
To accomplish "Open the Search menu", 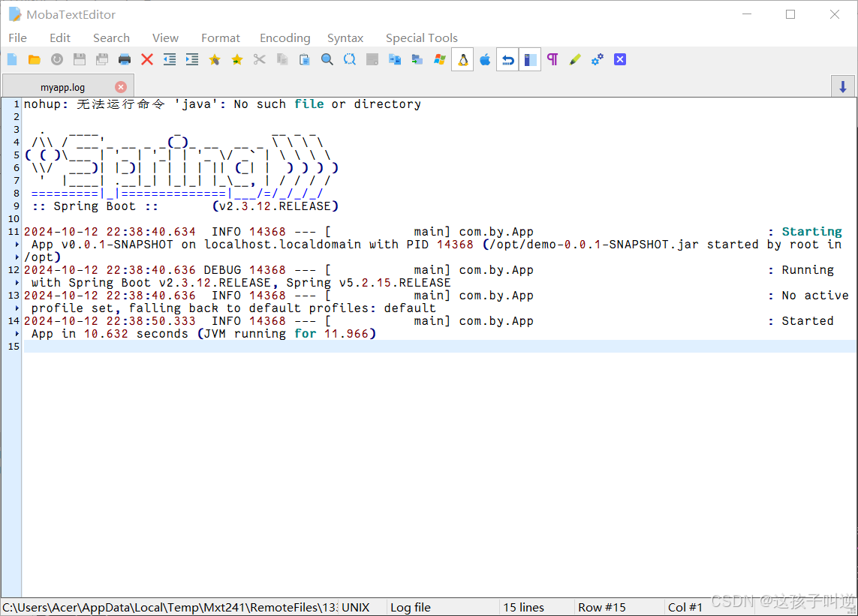I will 112,38.
